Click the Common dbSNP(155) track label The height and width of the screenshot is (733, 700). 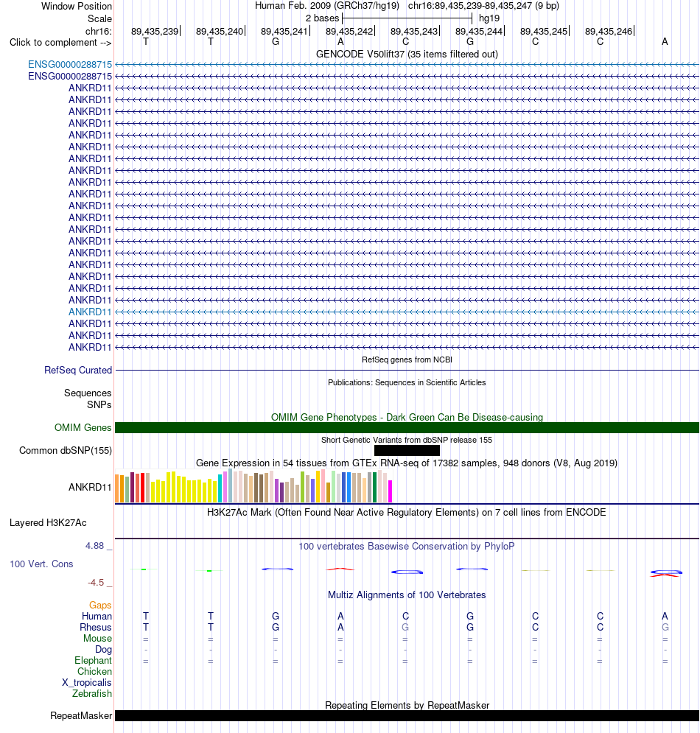(x=66, y=451)
